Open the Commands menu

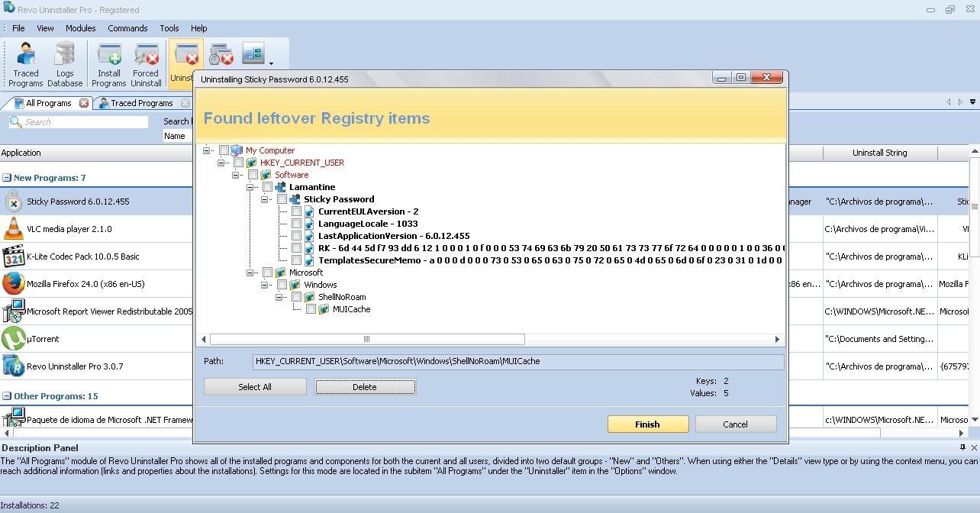point(127,28)
